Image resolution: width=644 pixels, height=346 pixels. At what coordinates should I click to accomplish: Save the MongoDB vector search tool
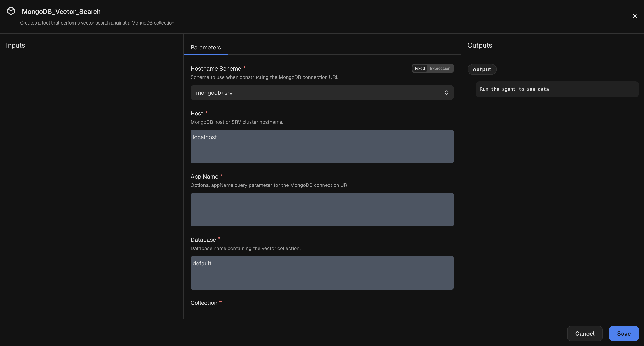(624, 334)
